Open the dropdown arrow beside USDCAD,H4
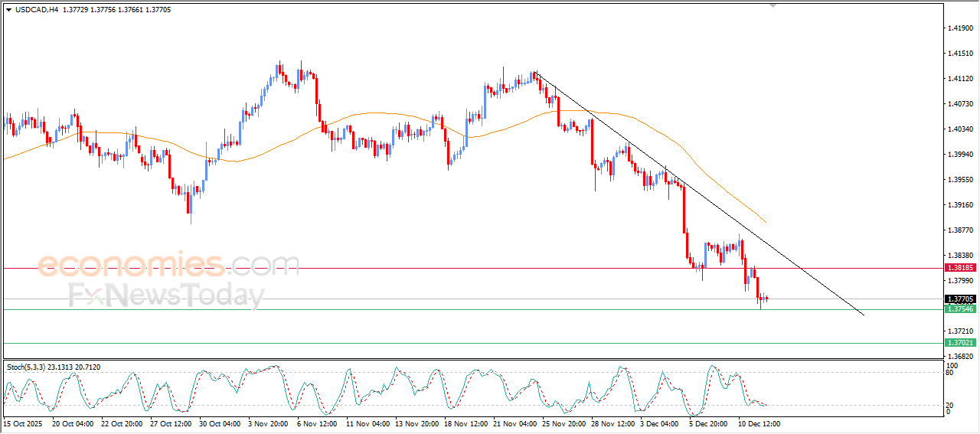This screenshot has width=980, height=434. pyautogui.click(x=8, y=8)
